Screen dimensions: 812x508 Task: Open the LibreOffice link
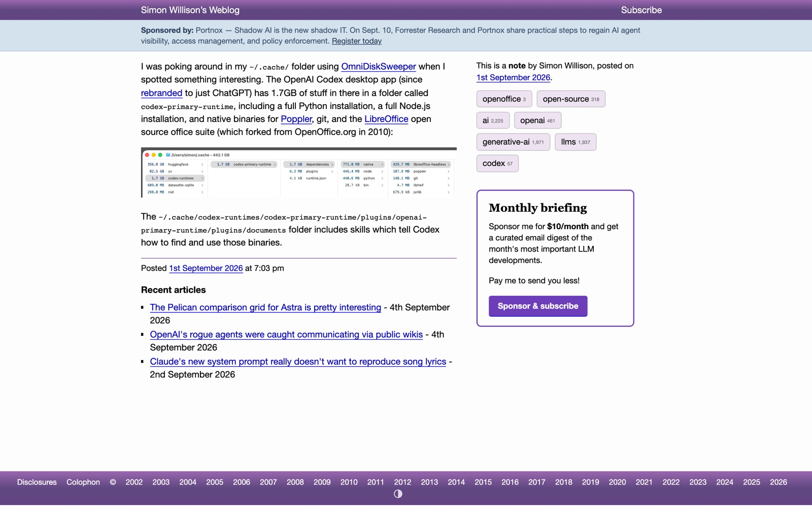coord(386,119)
